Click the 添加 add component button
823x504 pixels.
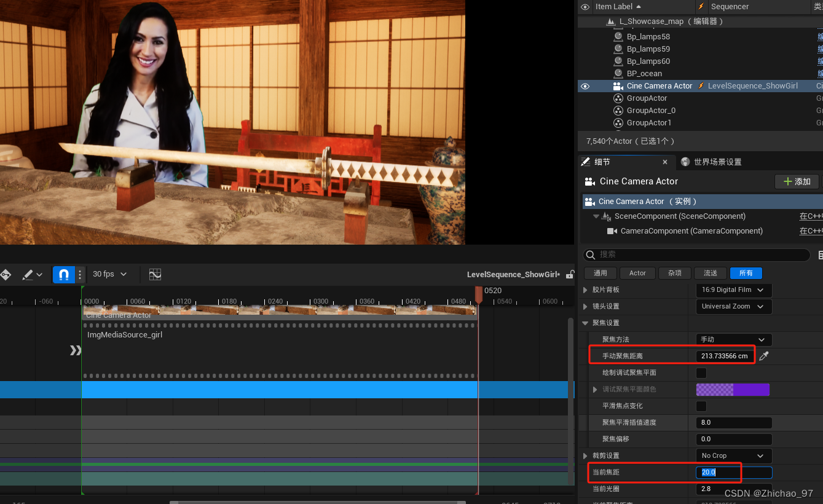797,181
